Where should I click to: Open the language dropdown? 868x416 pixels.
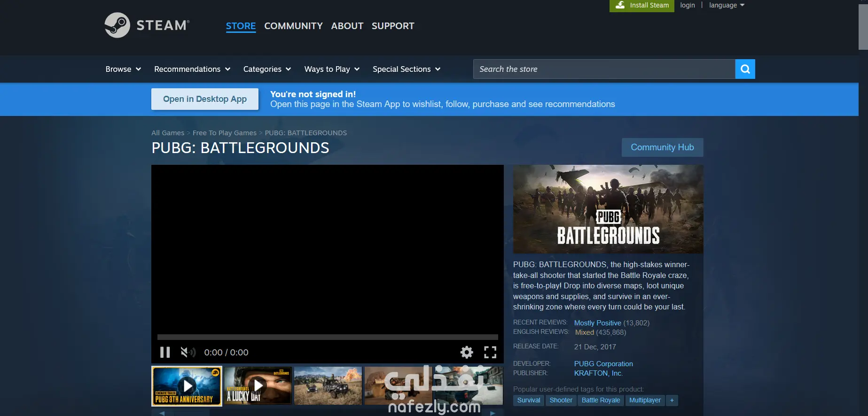(x=727, y=5)
